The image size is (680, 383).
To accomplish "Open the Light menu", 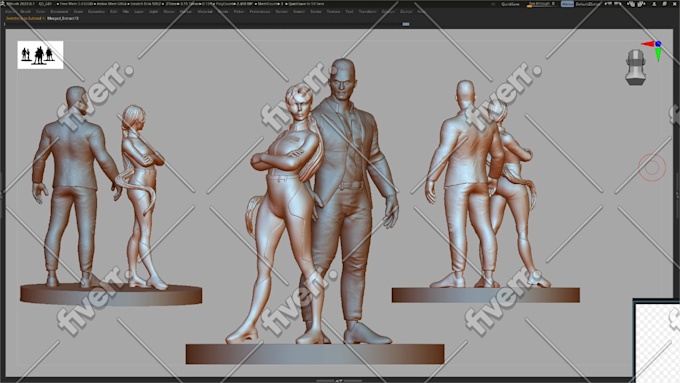I will [154, 12].
